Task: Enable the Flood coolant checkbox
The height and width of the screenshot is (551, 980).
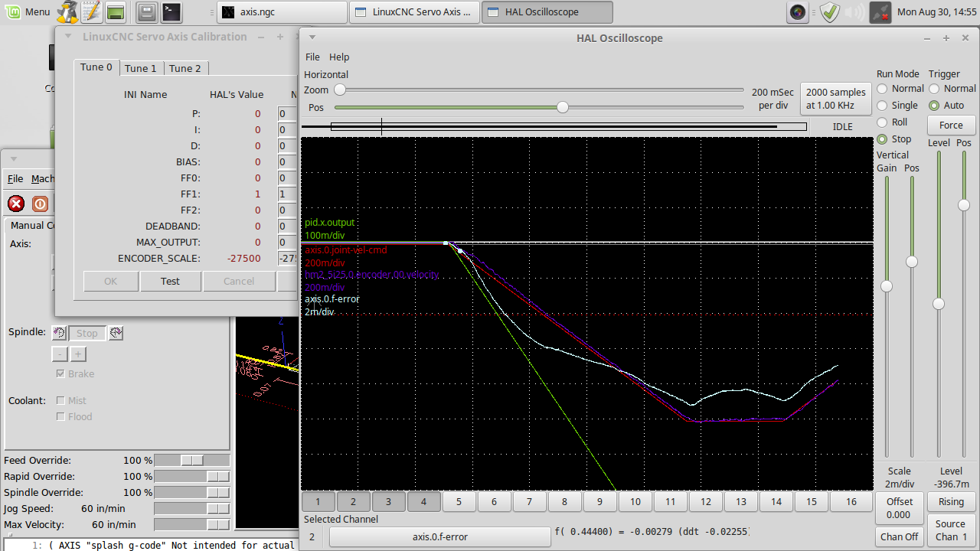Action: point(61,416)
